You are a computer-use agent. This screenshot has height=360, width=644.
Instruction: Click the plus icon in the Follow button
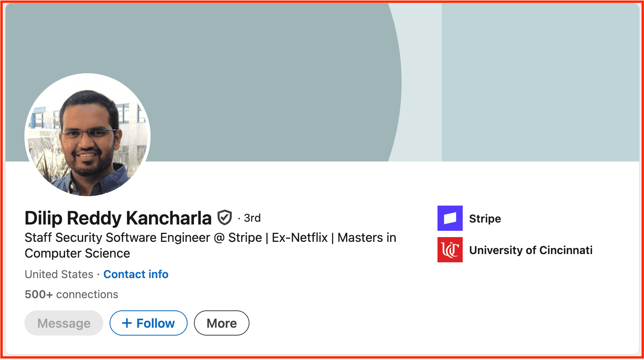[x=127, y=323]
